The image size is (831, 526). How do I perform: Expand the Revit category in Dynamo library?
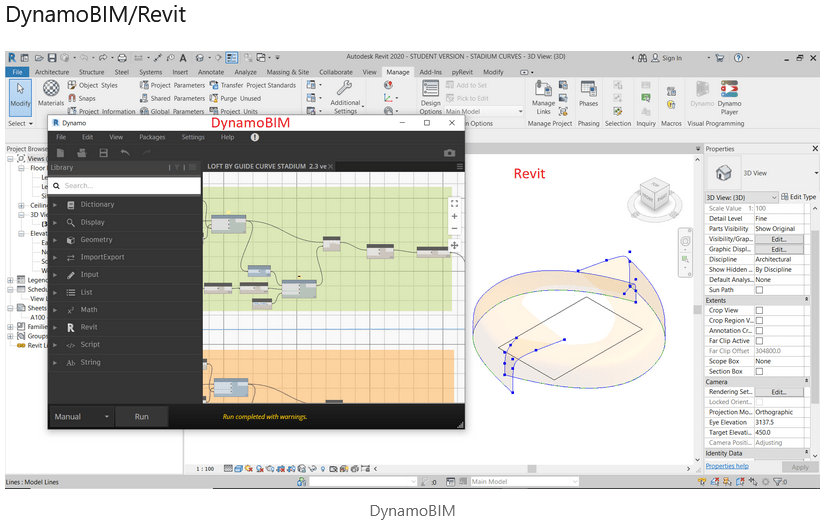click(x=89, y=327)
